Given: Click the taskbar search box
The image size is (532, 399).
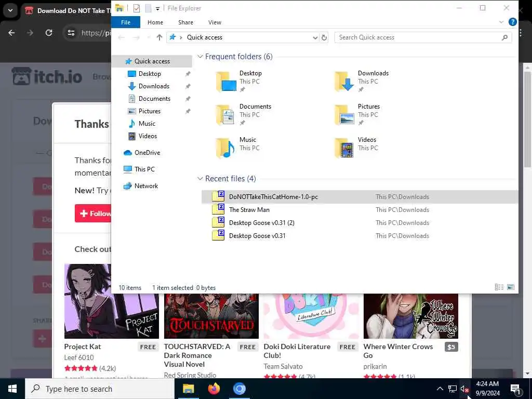Looking at the screenshot, I should tap(99, 389).
